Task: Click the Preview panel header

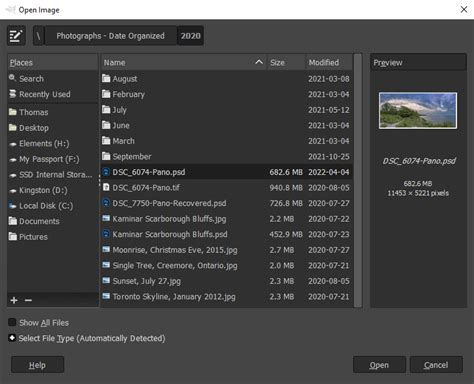Action: coord(418,62)
